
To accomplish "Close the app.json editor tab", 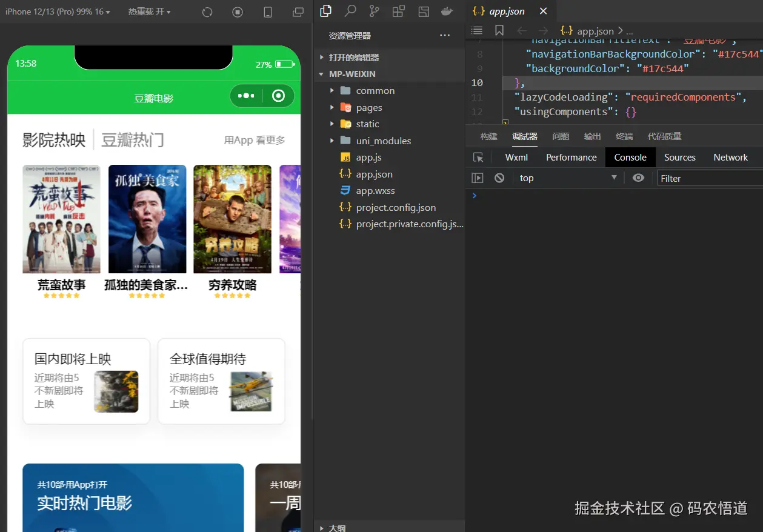I will tap(543, 11).
